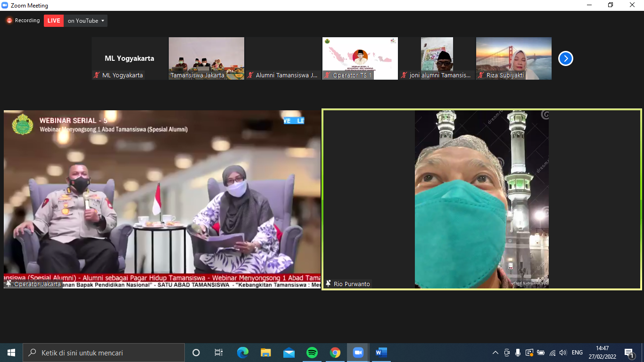The width and height of the screenshot is (644, 362).
Task: Open the Windows notification center
Action: (628, 353)
